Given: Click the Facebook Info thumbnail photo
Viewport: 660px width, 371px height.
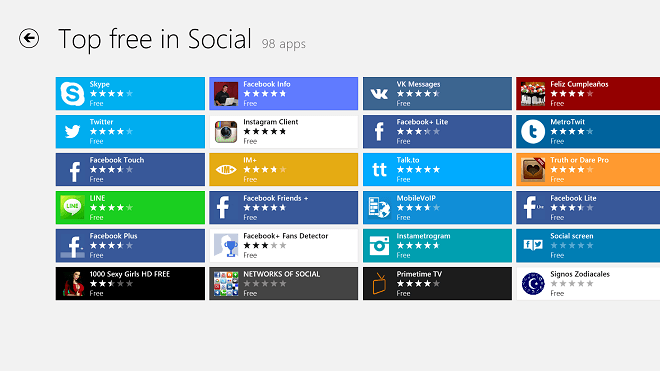Looking at the screenshot, I should pyautogui.click(x=226, y=93).
